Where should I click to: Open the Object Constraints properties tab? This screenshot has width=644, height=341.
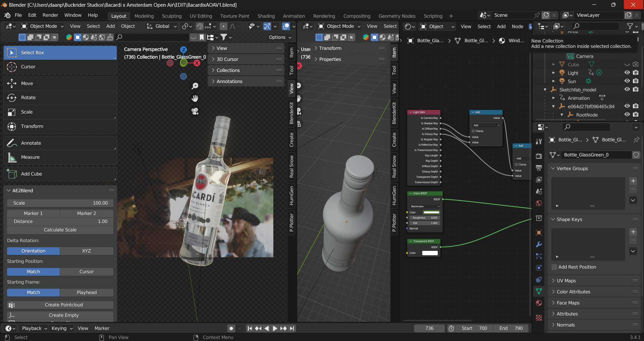[x=539, y=280]
